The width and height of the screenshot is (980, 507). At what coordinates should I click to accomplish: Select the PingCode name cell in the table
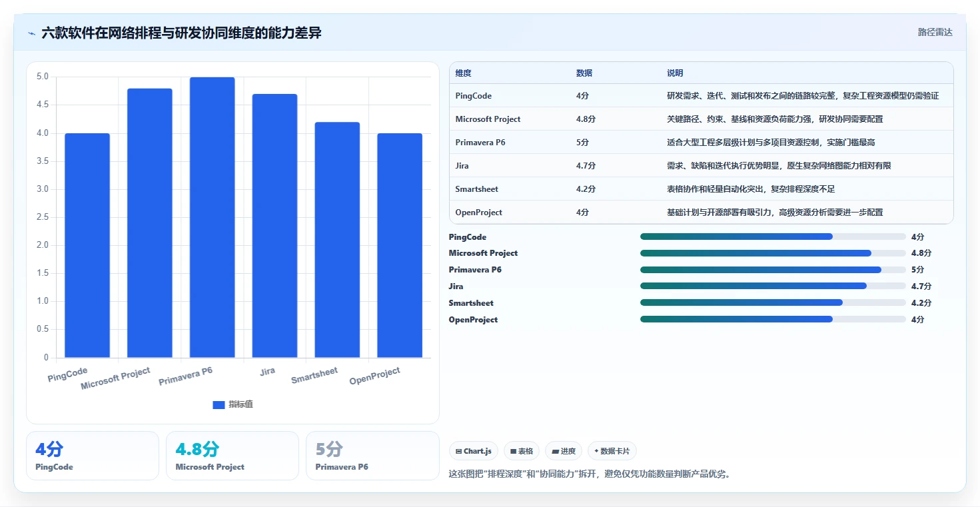474,96
